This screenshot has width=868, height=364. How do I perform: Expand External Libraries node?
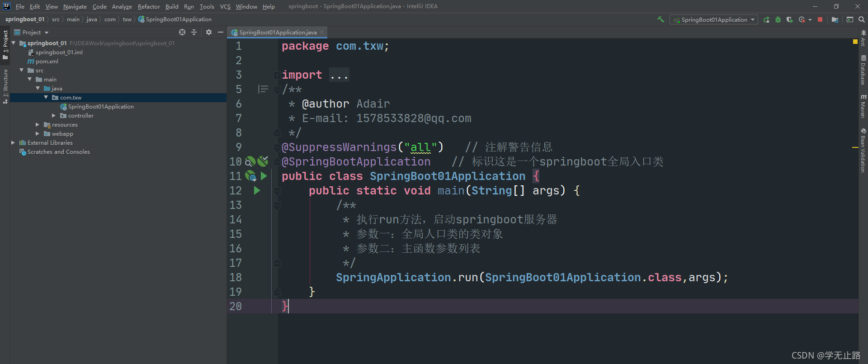14,142
